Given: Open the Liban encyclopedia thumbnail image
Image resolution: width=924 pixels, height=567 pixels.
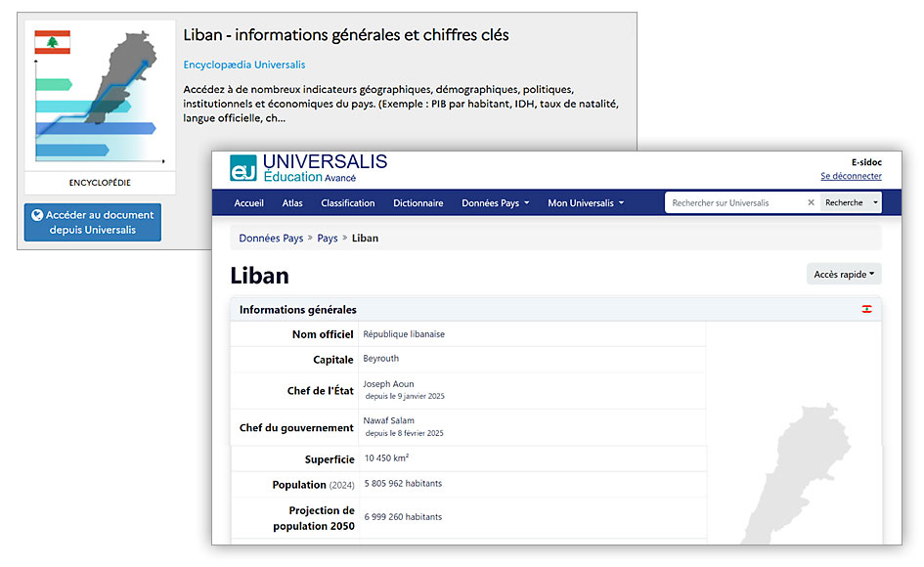Looking at the screenshot, I should click(100, 96).
